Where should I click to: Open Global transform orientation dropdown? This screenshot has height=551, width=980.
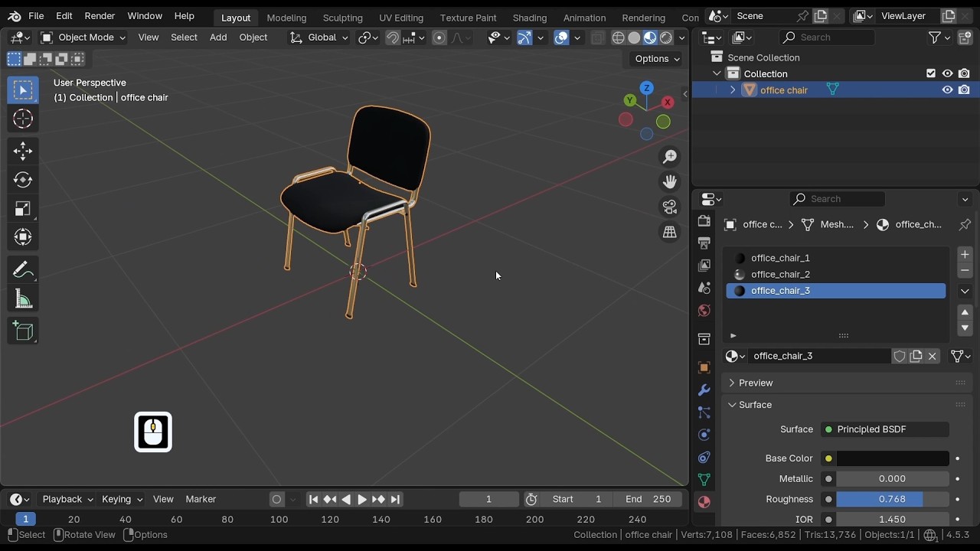(318, 37)
